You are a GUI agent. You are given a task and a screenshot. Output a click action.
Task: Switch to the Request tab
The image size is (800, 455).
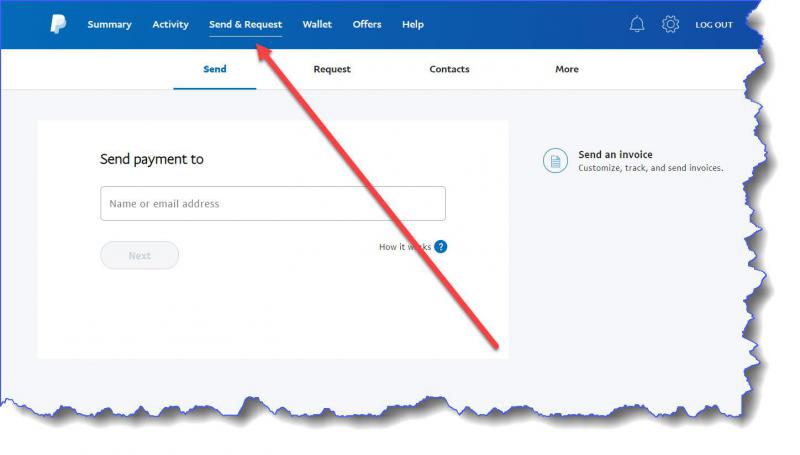click(x=332, y=70)
